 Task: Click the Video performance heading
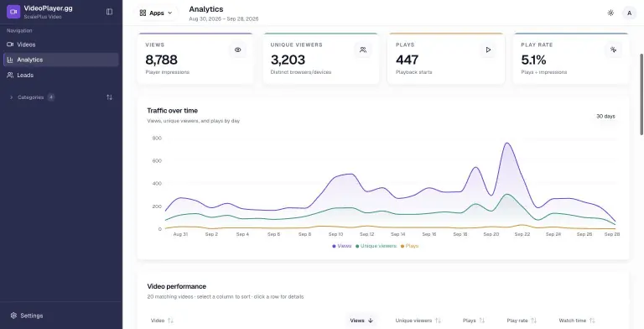point(177,286)
